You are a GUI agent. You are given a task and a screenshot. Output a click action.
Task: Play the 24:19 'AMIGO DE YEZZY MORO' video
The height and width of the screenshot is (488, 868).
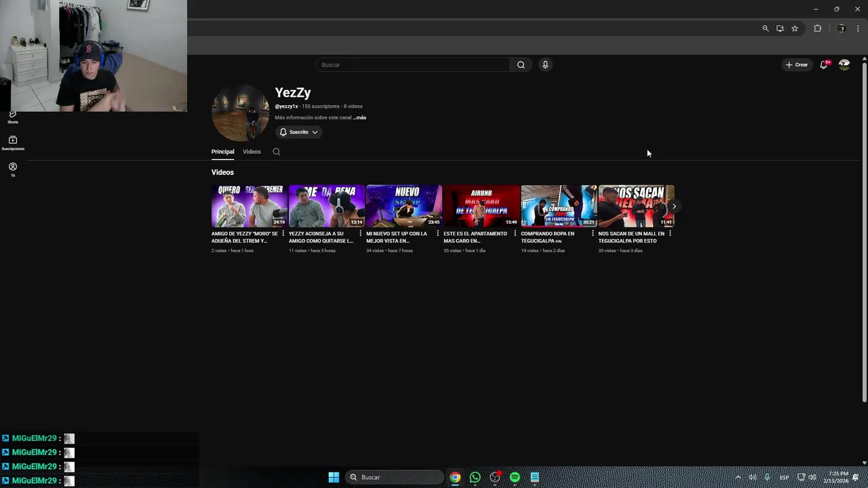coord(249,206)
